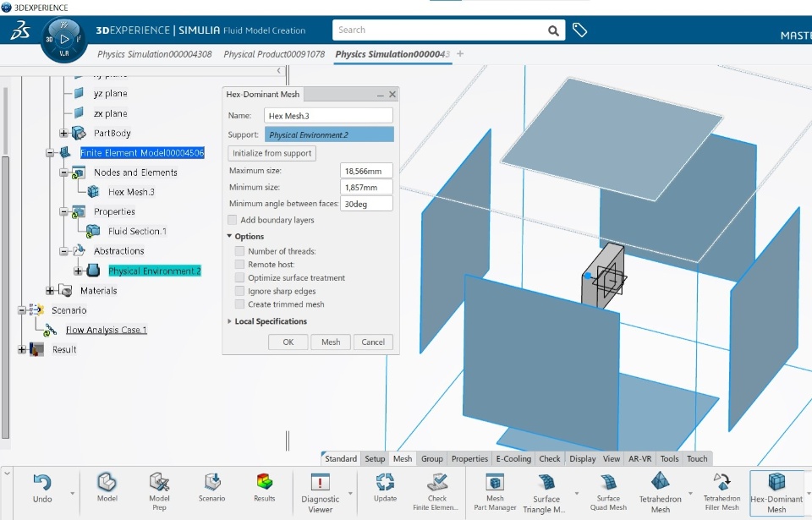Click the Maximum size field
The width and height of the screenshot is (812, 520).
(366, 171)
